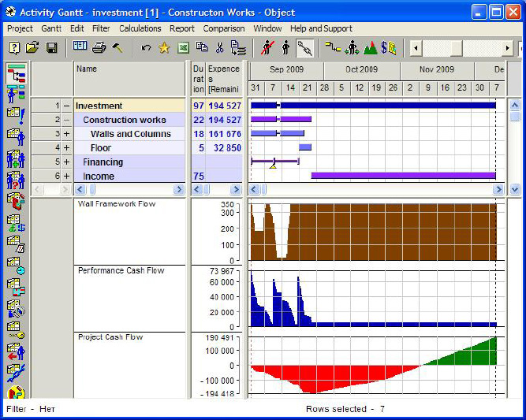Viewport: 526px width, 420px height.
Task: Click the dollar sign cost icon
Action: tap(389, 48)
